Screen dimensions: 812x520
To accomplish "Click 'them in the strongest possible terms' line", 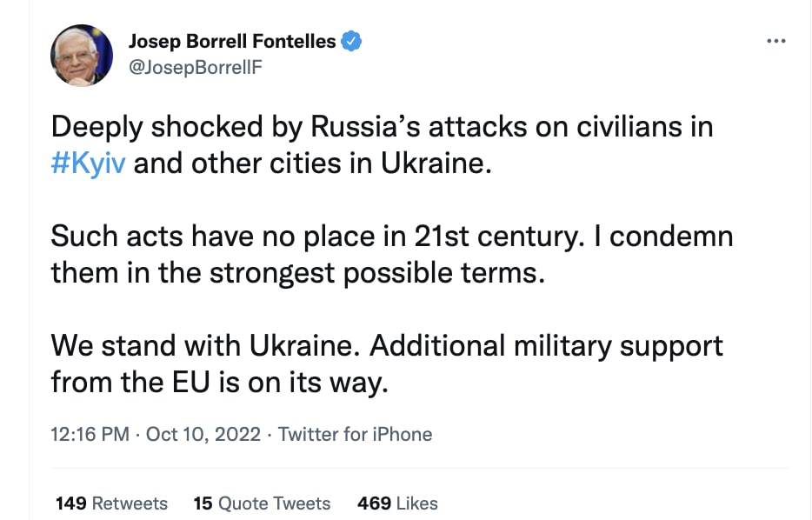I will pyautogui.click(x=297, y=272).
